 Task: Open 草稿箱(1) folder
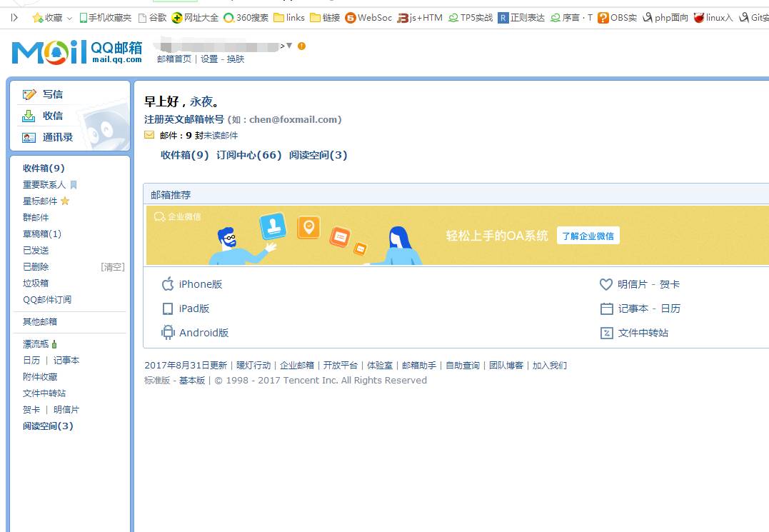tap(42, 234)
